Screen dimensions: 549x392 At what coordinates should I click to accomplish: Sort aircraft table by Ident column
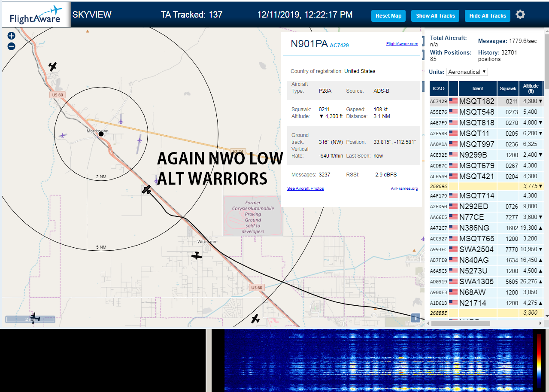[x=478, y=88]
